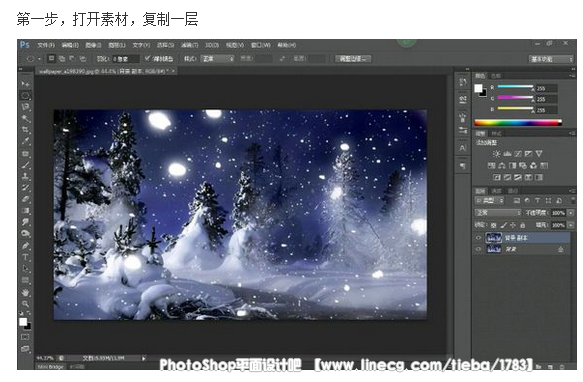Filter layers by type layers
This screenshot has width=583, height=382.
(537, 200)
